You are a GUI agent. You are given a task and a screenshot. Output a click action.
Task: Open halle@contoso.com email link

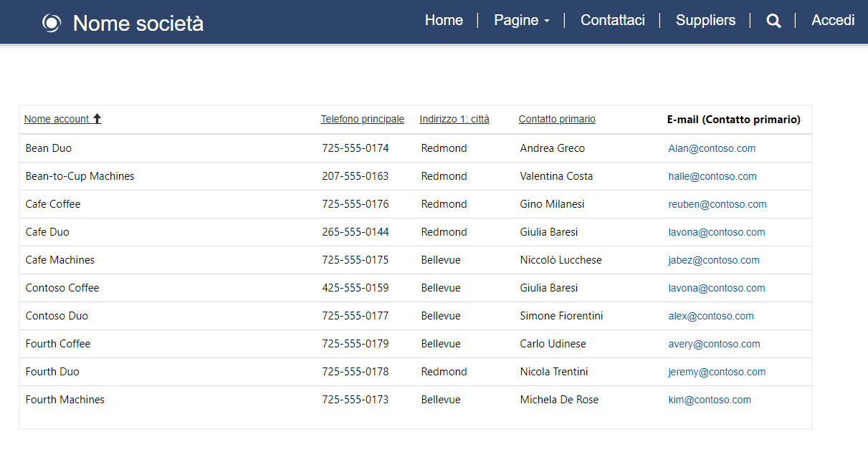coord(712,176)
